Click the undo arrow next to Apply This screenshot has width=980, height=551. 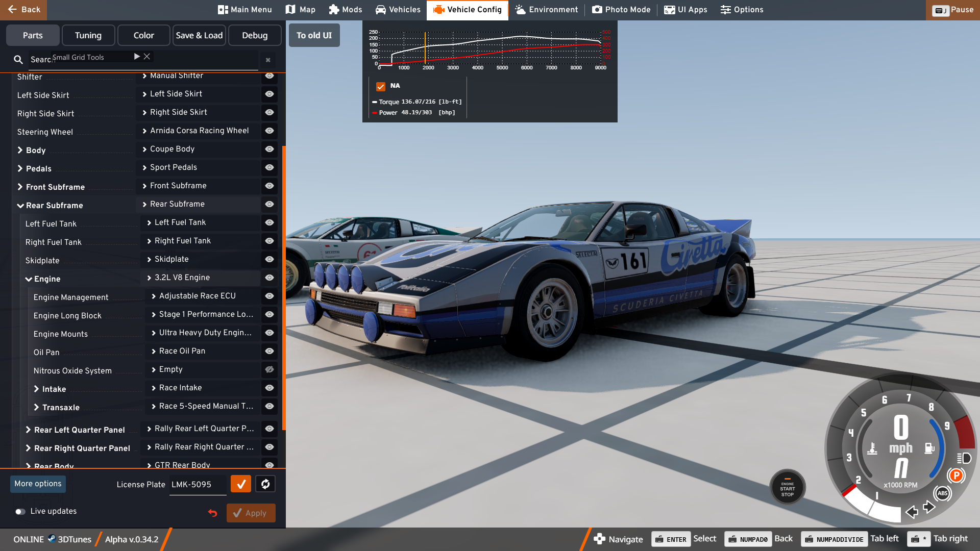pos(213,513)
